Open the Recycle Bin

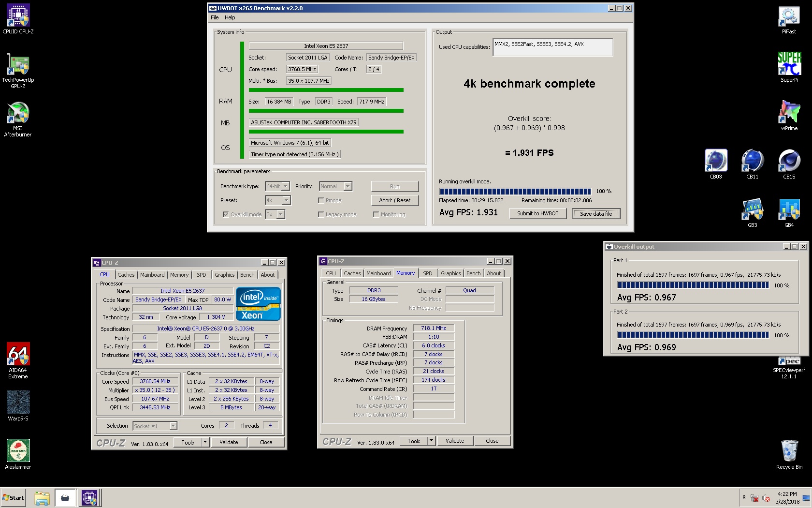coord(789,454)
